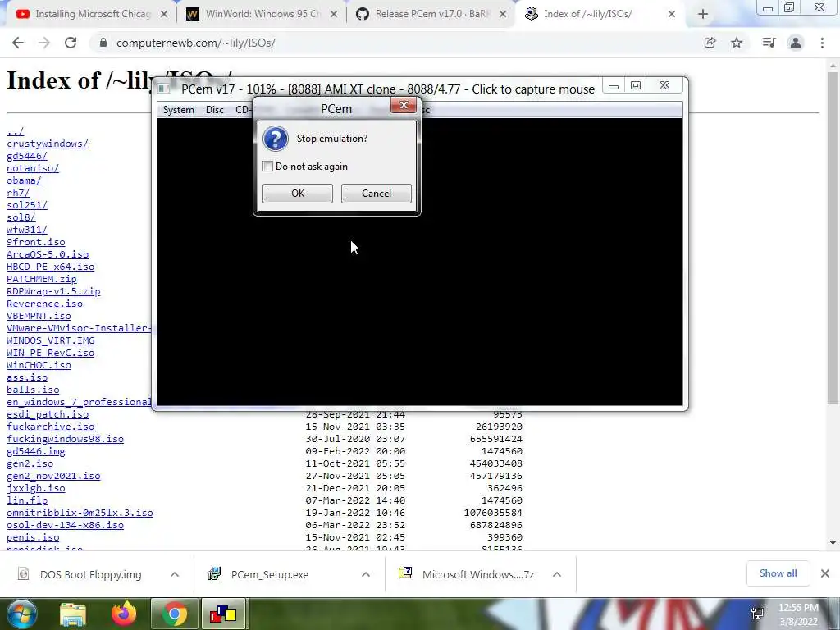Open the lin.flp link

click(27, 500)
